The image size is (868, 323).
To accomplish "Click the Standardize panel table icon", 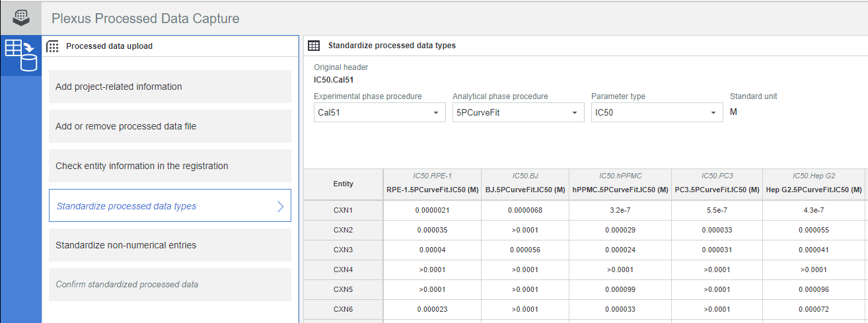I will tap(315, 46).
